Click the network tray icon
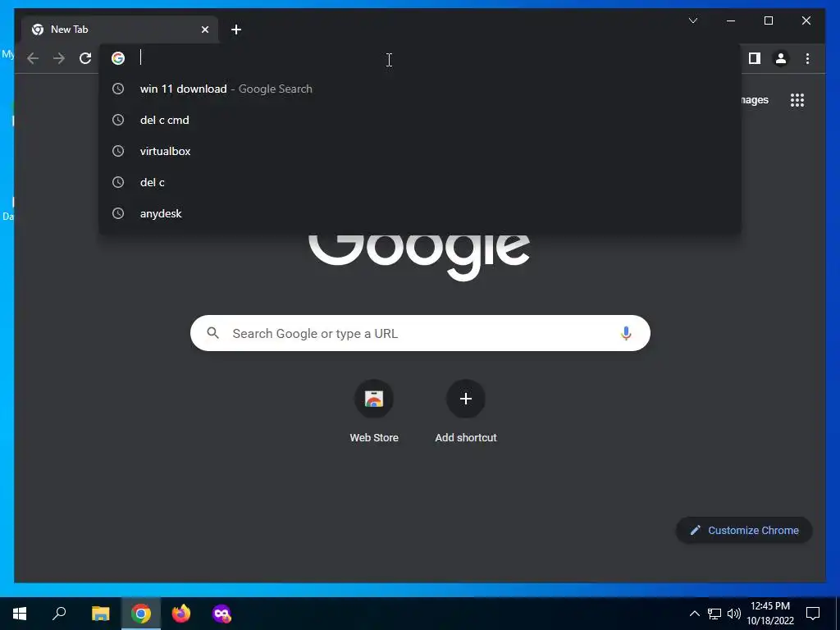Image resolution: width=840 pixels, height=630 pixels. tap(714, 614)
